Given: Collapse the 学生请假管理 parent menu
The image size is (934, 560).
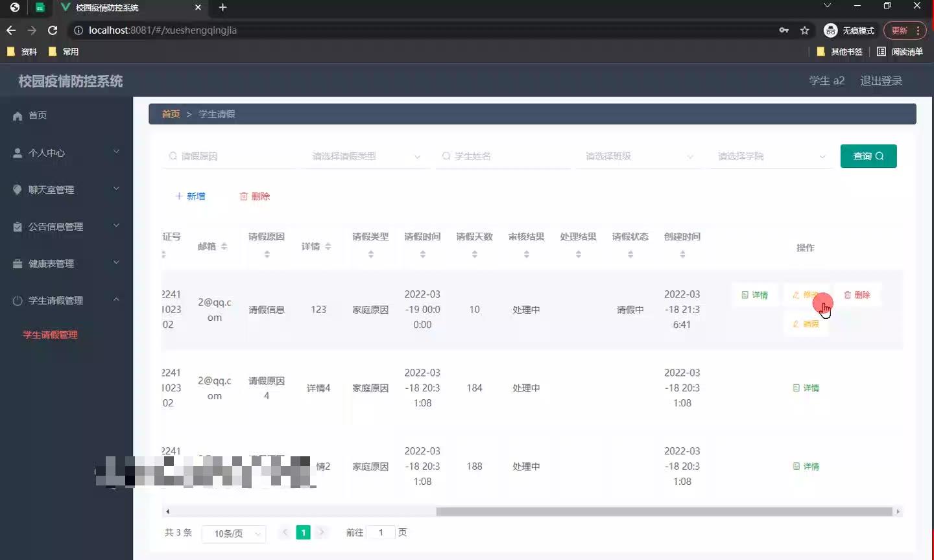Looking at the screenshot, I should pyautogui.click(x=66, y=301).
